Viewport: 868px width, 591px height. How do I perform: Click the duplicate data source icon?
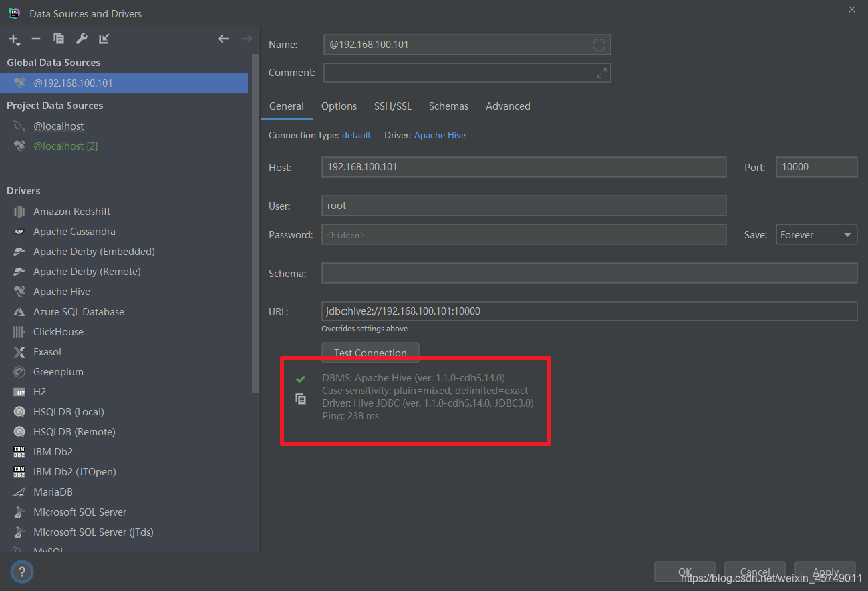pos(59,39)
